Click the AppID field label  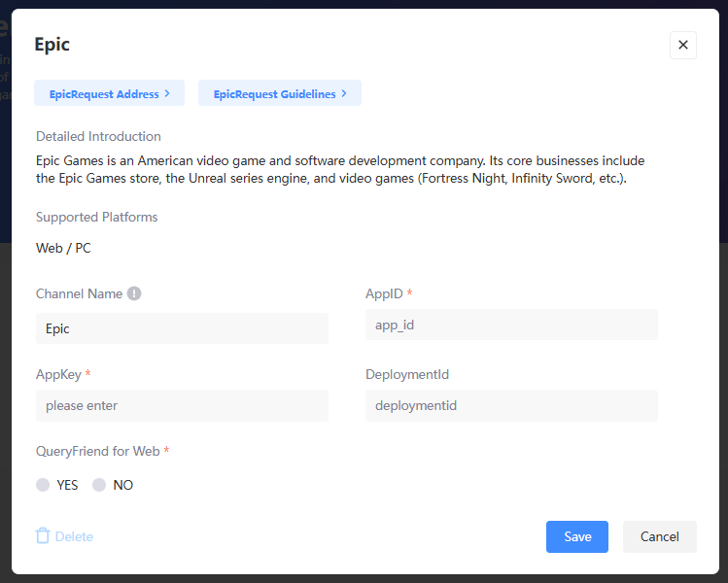tap(384, 293)
